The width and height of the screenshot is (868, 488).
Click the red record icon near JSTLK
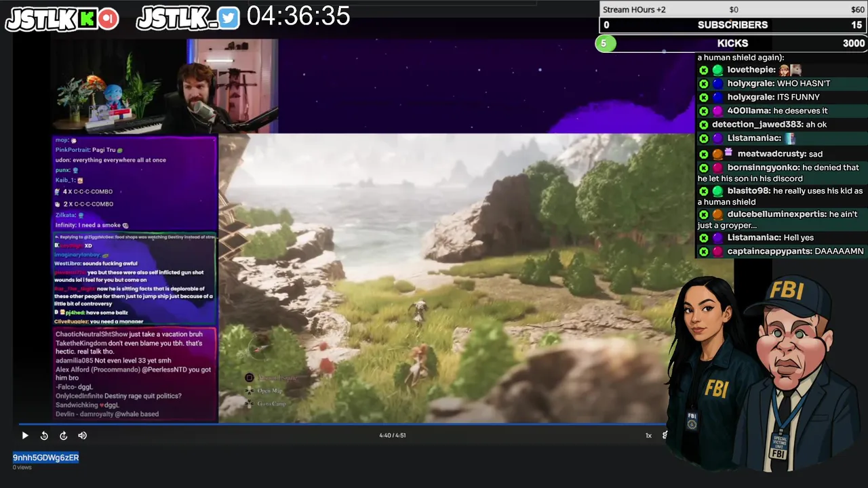(108, 18)
